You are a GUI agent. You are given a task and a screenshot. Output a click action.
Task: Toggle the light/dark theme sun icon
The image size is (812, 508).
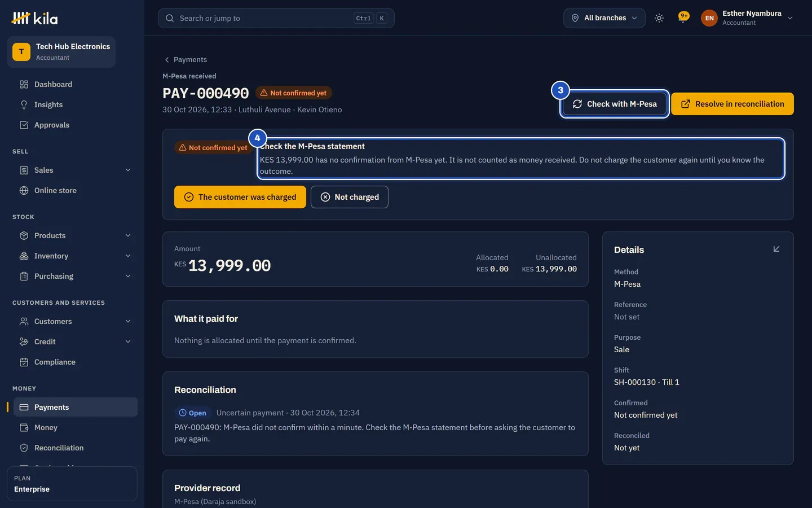[x=659, y=18]
